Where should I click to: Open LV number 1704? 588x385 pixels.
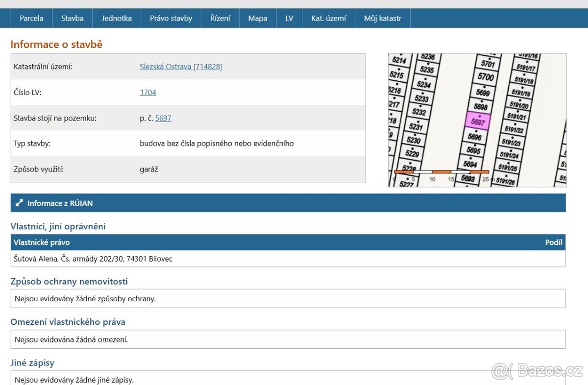pyautogui.click(x=147, y=92)
